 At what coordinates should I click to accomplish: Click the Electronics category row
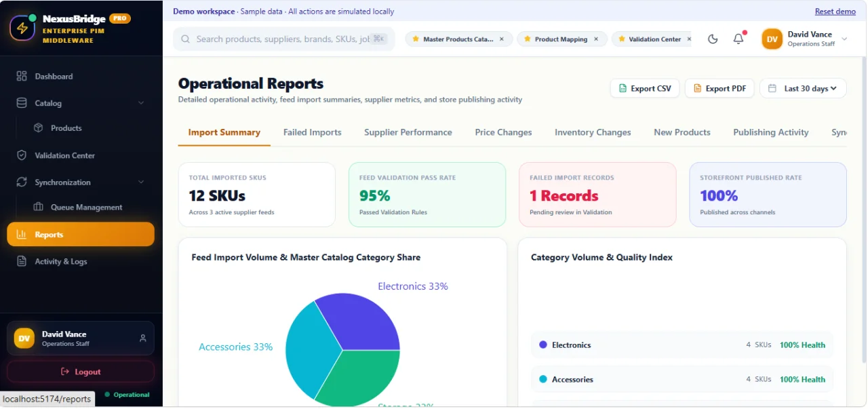click(x=682, y=345)
